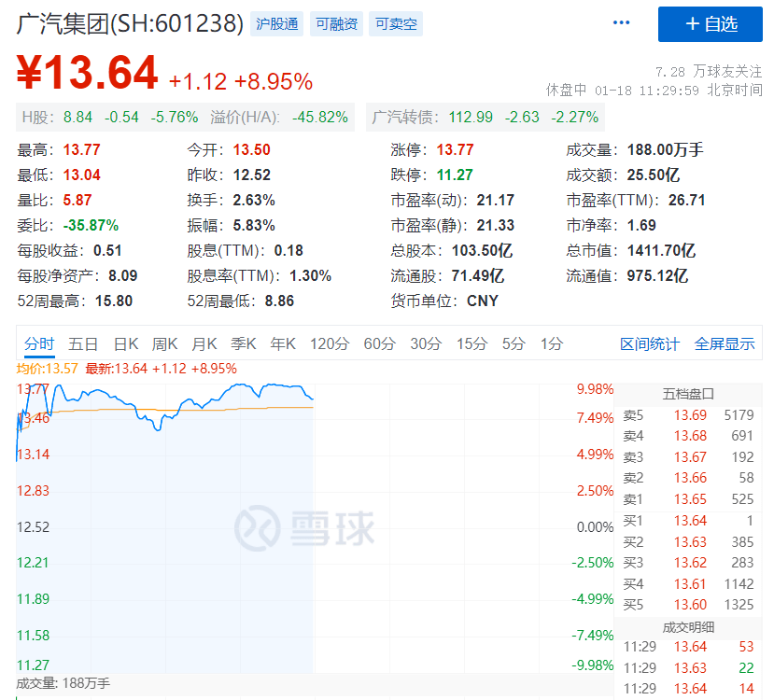Open 区间统计 interval statistics
The image size is (774, 700).
tap(651, 343)
